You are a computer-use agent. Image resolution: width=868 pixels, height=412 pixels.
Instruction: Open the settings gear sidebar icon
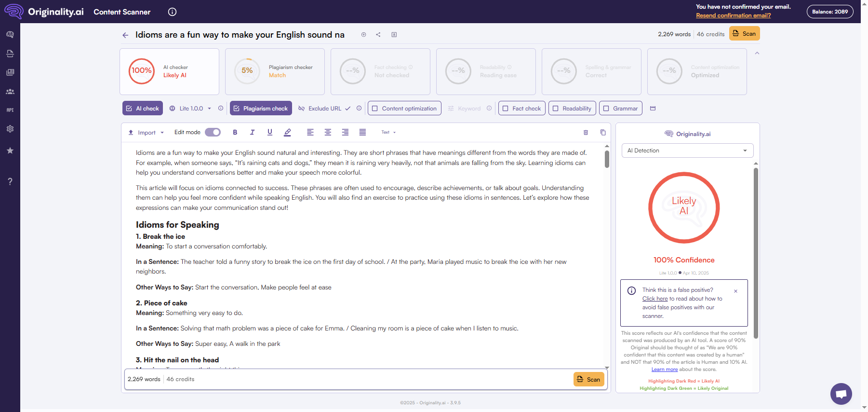point(10,129)
